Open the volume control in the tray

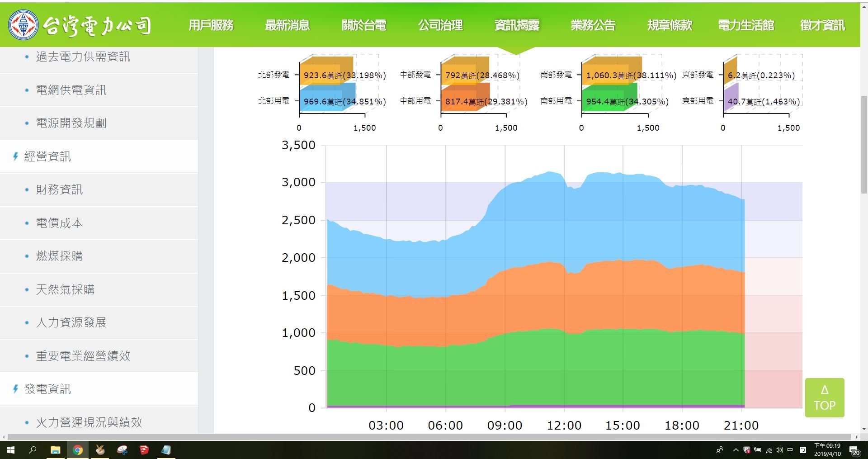(779, 450)
